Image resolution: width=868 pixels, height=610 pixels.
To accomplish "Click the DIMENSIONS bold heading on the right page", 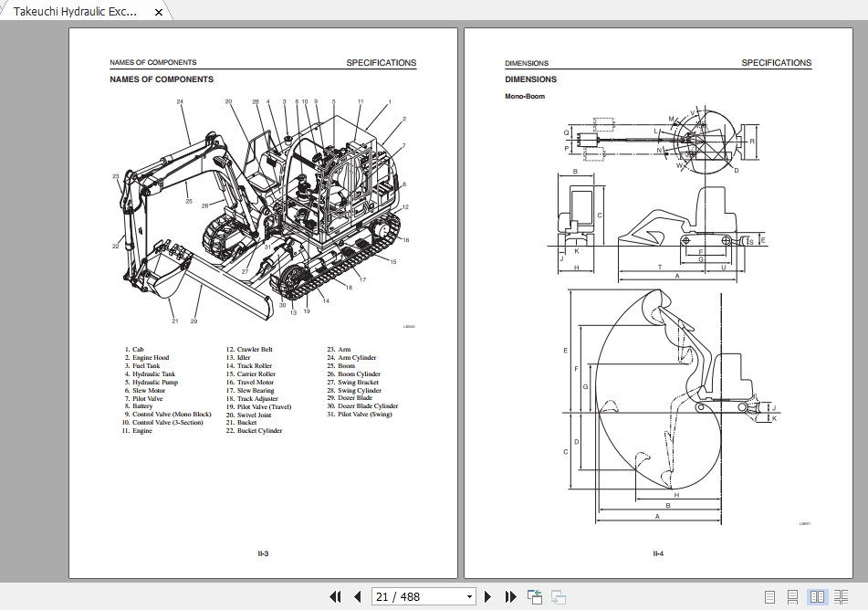I will 530,79.
